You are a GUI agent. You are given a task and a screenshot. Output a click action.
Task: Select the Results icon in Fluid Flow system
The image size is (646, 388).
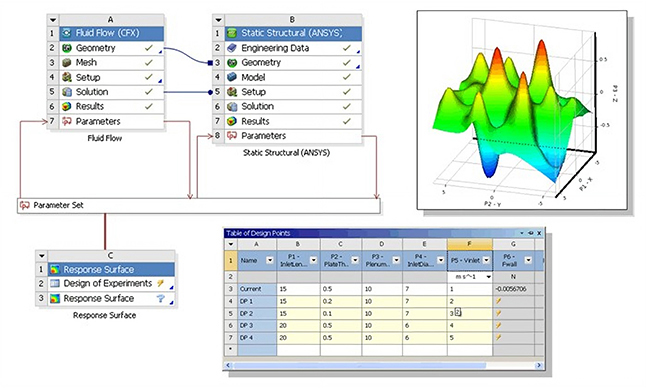click(66, 106)
